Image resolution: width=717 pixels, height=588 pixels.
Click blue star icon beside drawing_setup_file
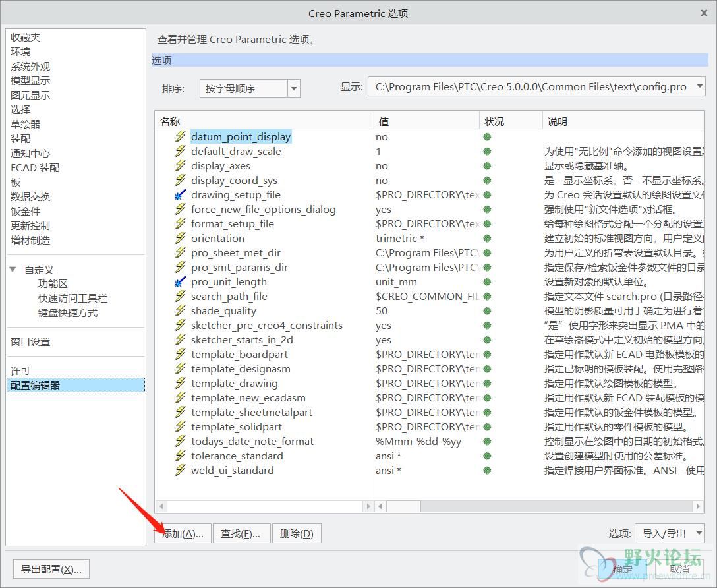[180, 194]
